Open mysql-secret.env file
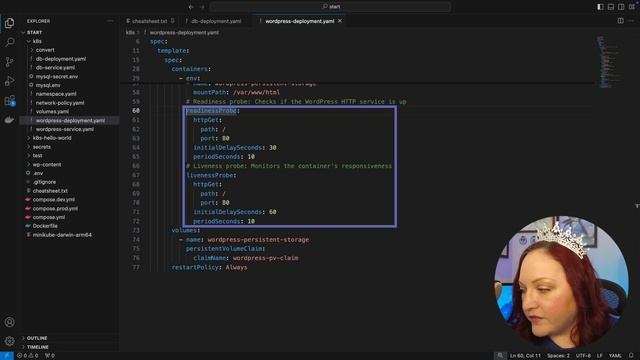 tap(57, 76)
